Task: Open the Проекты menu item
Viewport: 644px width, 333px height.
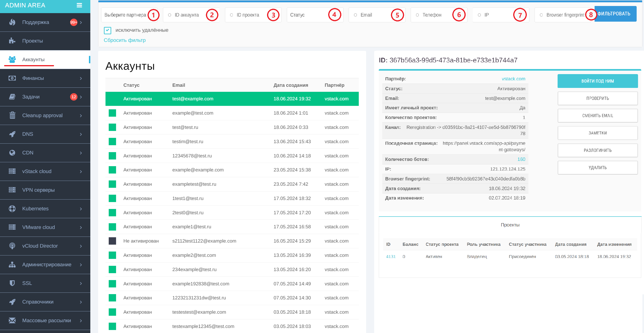Action: click(45, 41)
